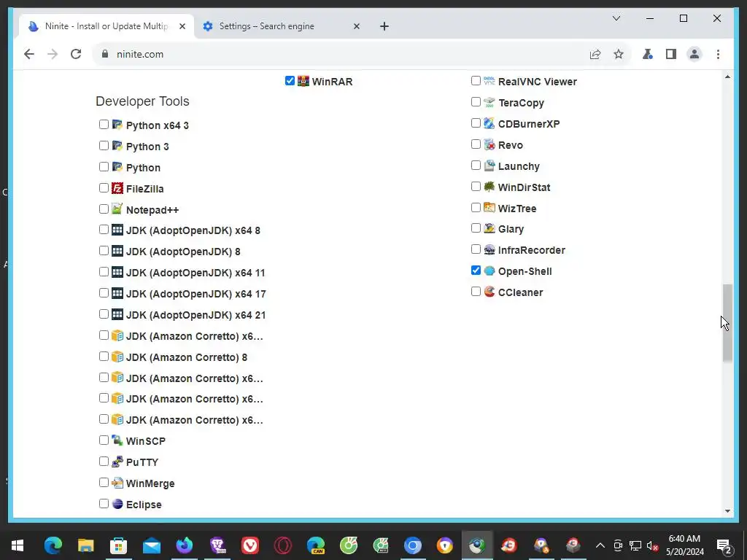This screenshot has height=560, width=747.
Task: Check the FileZilla checkbox
Action: coord(104,187)
